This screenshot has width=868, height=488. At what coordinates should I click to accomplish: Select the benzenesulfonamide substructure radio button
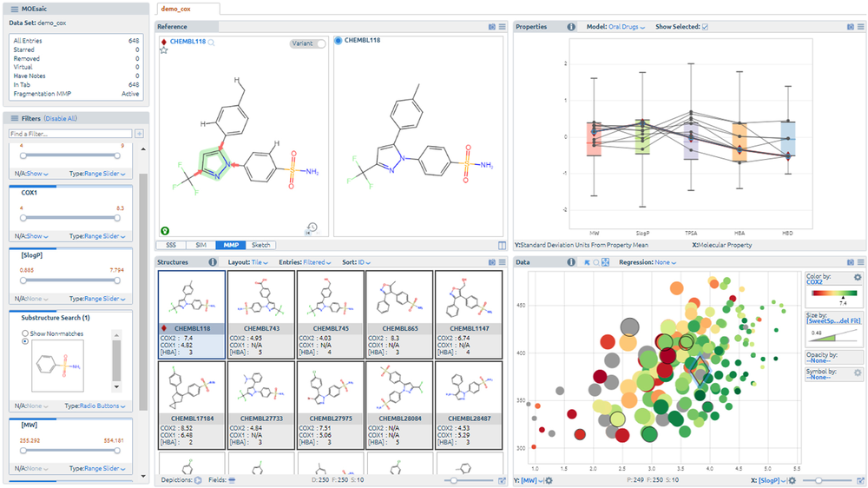pyautogui.click(x=25, y=342)
